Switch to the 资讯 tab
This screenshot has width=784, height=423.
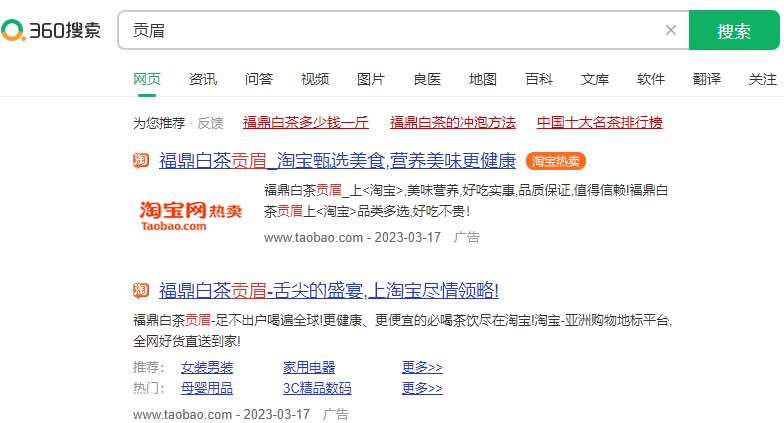[203, 79]
